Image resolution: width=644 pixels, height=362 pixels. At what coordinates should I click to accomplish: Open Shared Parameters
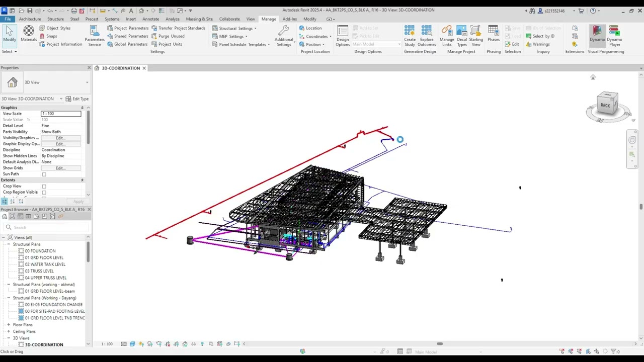coord(128,36)
